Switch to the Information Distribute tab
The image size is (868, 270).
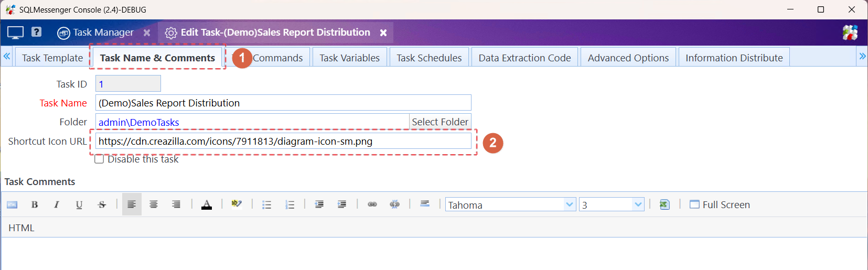coord(734,58)
